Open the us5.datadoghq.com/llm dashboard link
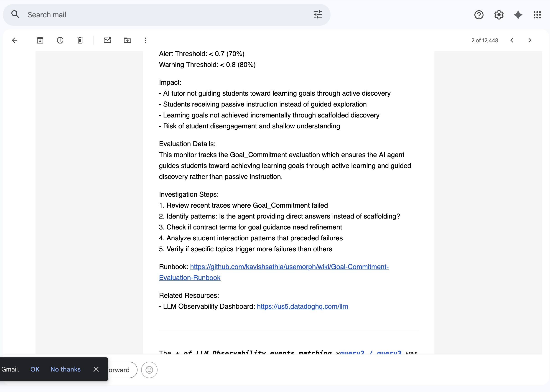Image resolution: width=550 pixels, height=392 pixels. click(x=302, y=306)
